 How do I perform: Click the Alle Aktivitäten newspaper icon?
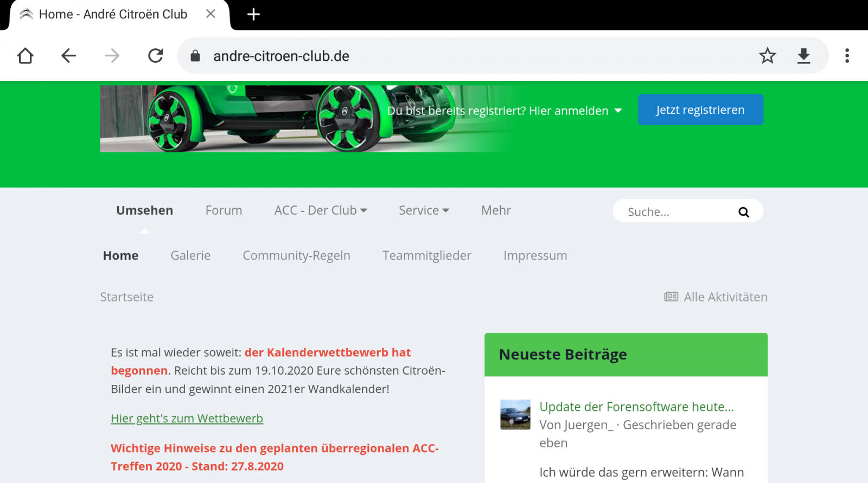671,297
